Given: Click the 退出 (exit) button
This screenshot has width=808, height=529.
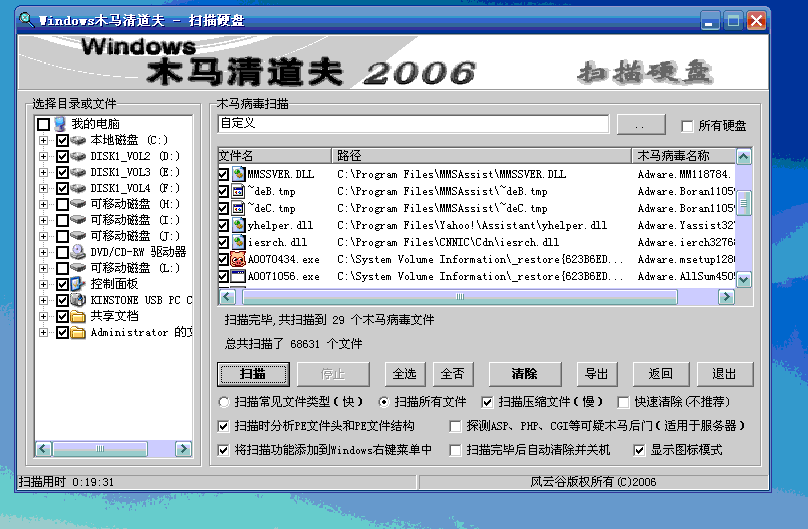Looking at the screenshot, I should coord(725,374).
